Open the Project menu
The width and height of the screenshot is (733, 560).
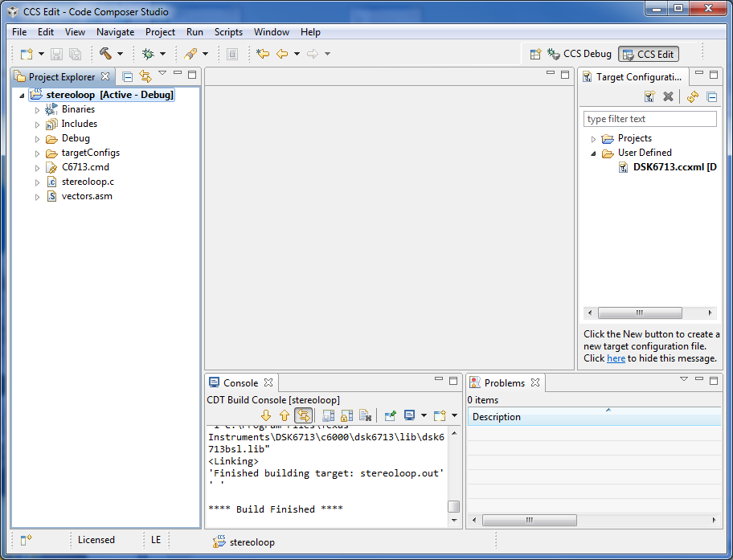coord(160,32)
